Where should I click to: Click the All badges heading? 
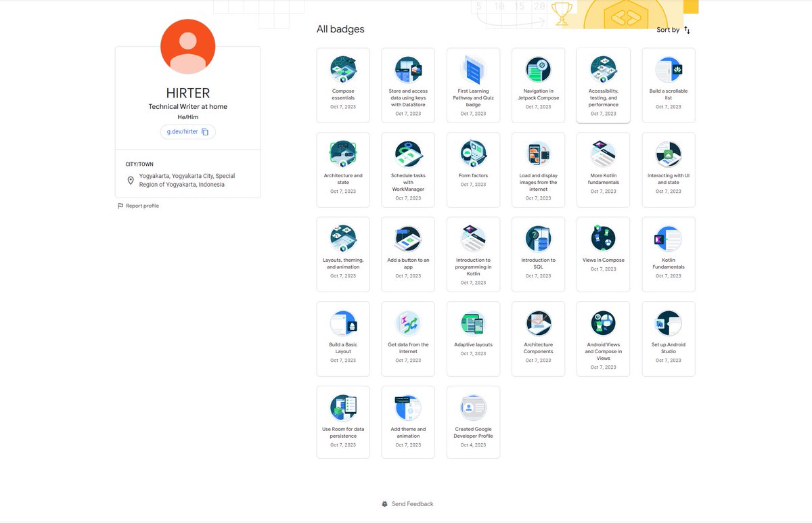point(340,29)
